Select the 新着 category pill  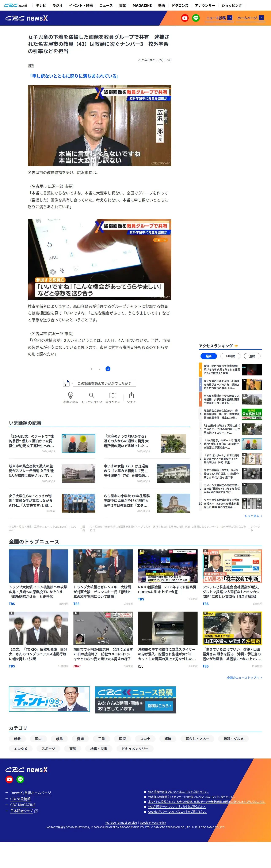[17, 739]
